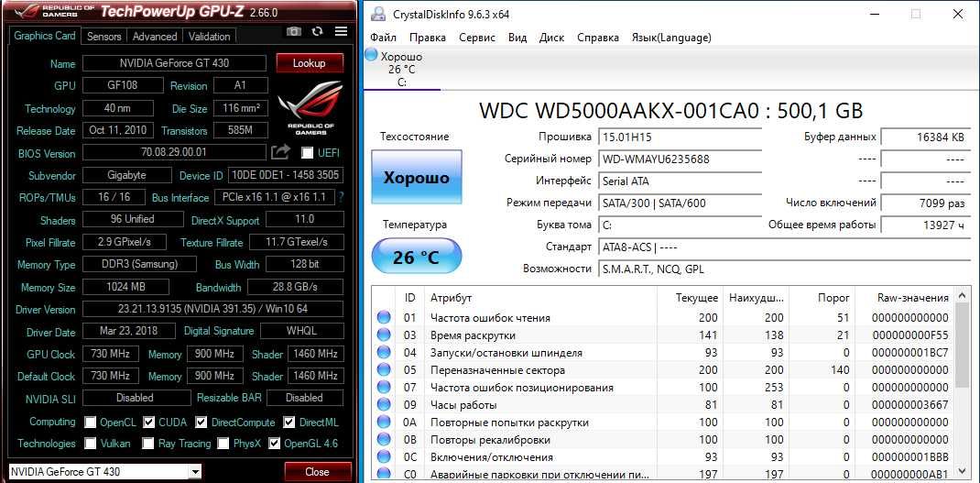
Task: Click the GPU-Z Close button
Action: point(317,472)
